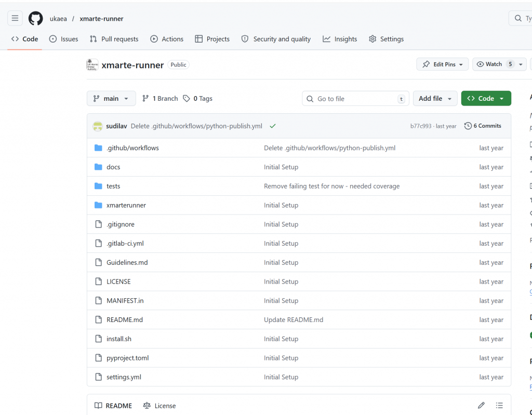Expand the green Code dropdown button
The height and width of the screenshot is (415, 532).
(x=486, y=99)
